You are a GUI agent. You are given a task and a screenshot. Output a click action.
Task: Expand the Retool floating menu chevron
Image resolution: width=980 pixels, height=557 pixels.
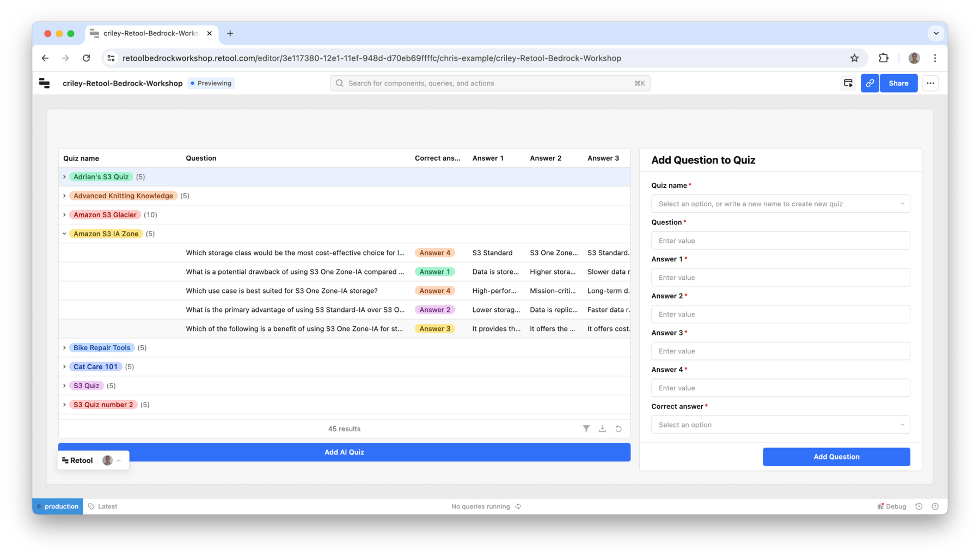[119, 461]
